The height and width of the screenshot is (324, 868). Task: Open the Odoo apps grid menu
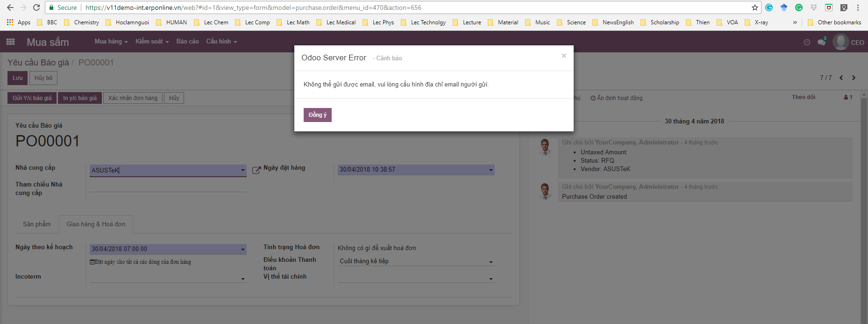10,42
